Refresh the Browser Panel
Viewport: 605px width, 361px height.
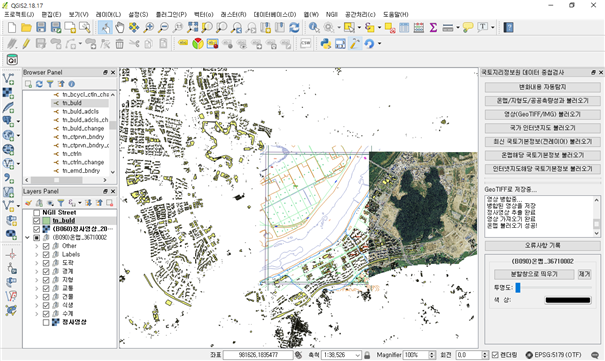pyautogui.click(x=39, y=84)
